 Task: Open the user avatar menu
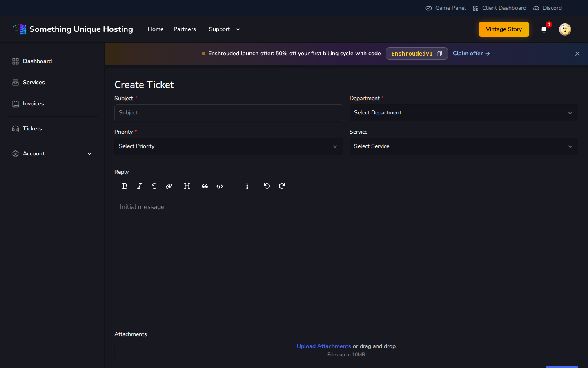(x=565, y=29)
